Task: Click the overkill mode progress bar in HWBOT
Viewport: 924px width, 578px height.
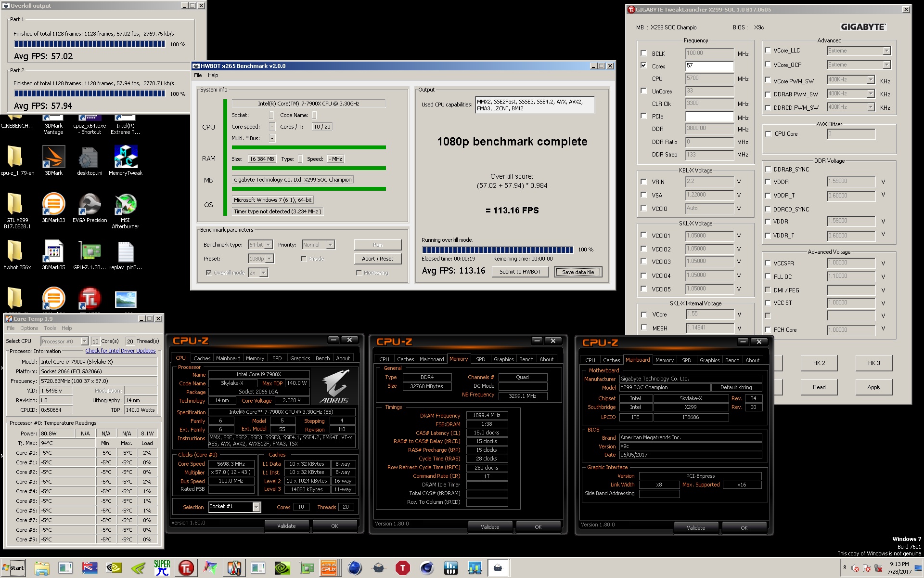Action: pyautogui.click(x=498, y=250)
